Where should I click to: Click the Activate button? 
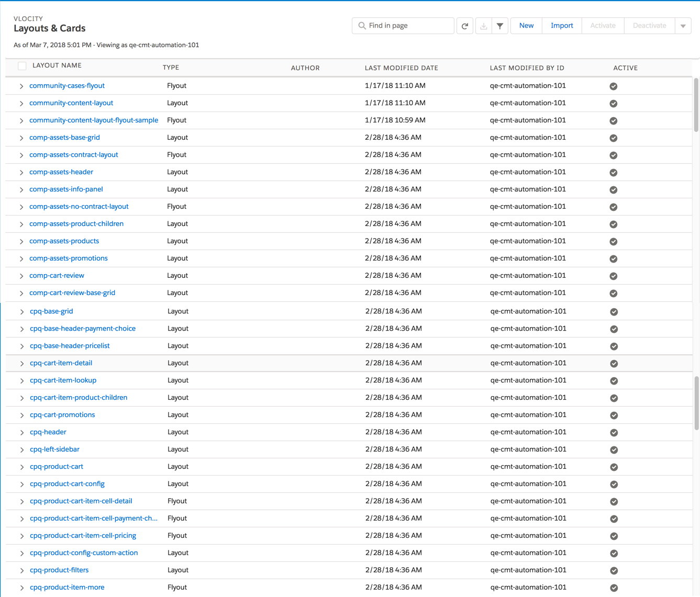[603, 26]
